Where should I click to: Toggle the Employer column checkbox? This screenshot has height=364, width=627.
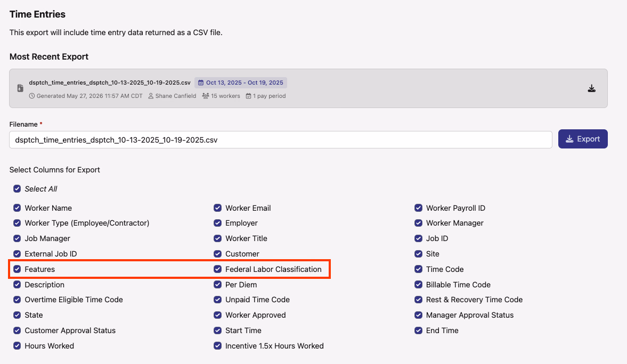tap(217, 223)
